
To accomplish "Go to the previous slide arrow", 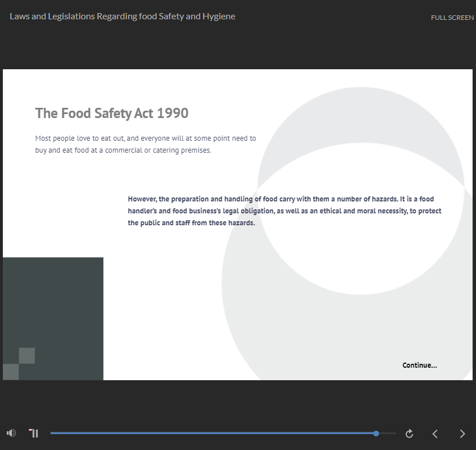I will tap(435, 434).
